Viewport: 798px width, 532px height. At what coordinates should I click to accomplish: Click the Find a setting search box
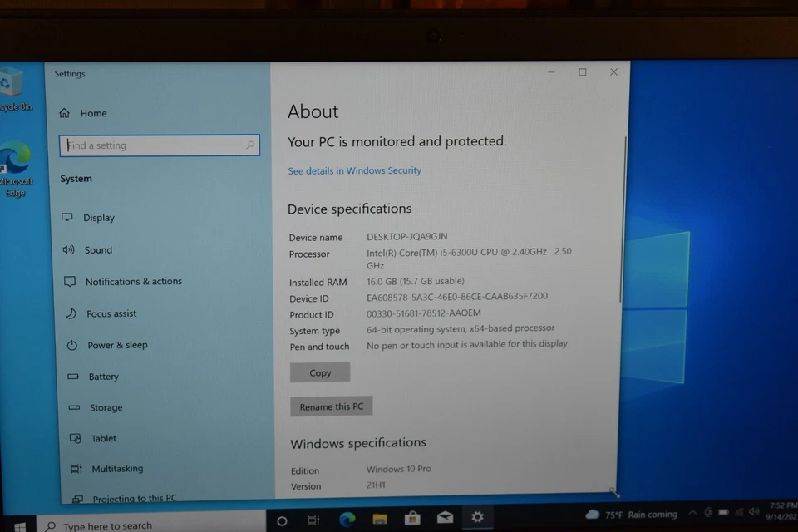click(158, 145)
